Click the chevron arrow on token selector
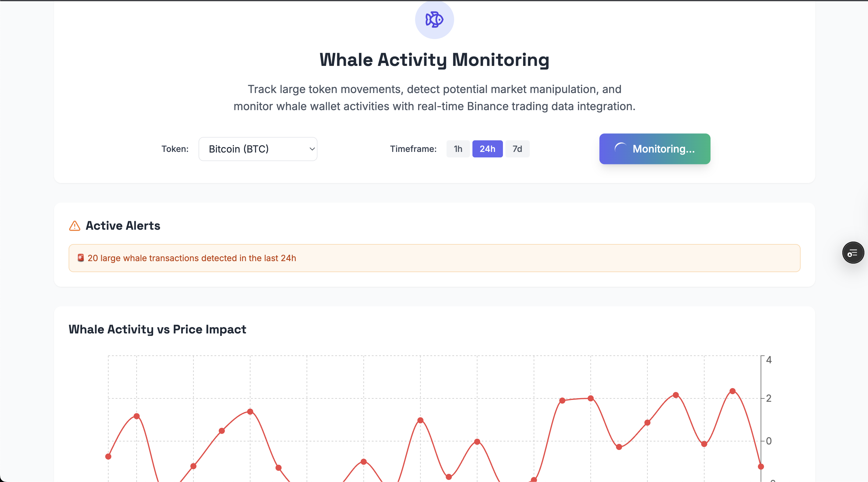The width and height of the screenshot is (868, 482). 312,149
